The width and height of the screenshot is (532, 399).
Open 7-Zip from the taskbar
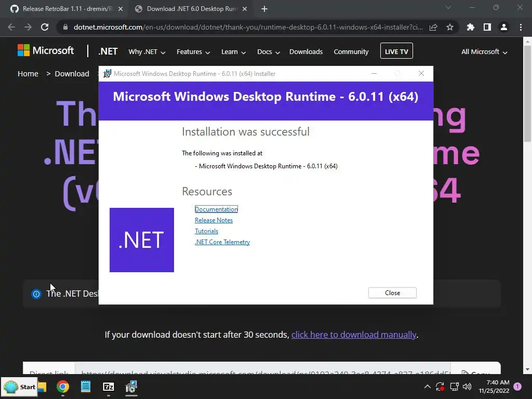108,387
